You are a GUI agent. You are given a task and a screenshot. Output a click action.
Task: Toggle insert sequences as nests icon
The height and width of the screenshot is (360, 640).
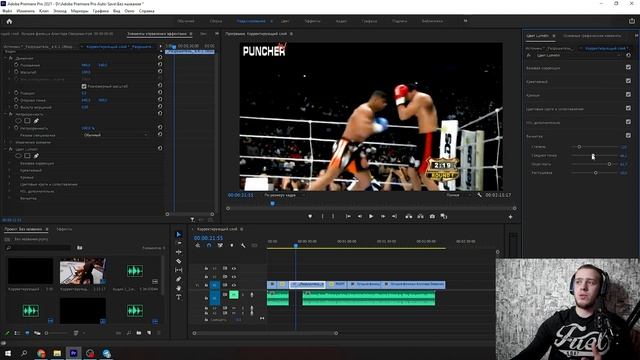[198, 246]
